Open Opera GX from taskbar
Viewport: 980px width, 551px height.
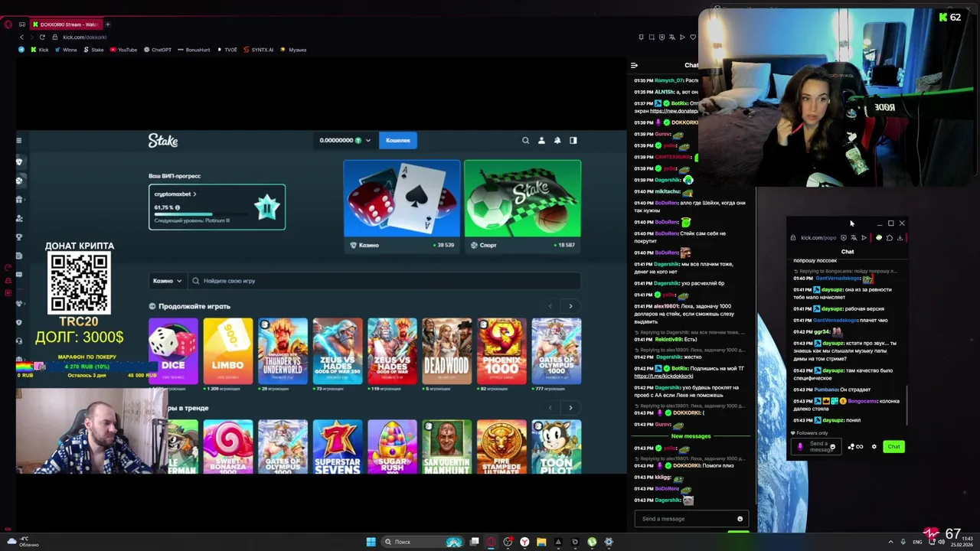tap(491, 542)
